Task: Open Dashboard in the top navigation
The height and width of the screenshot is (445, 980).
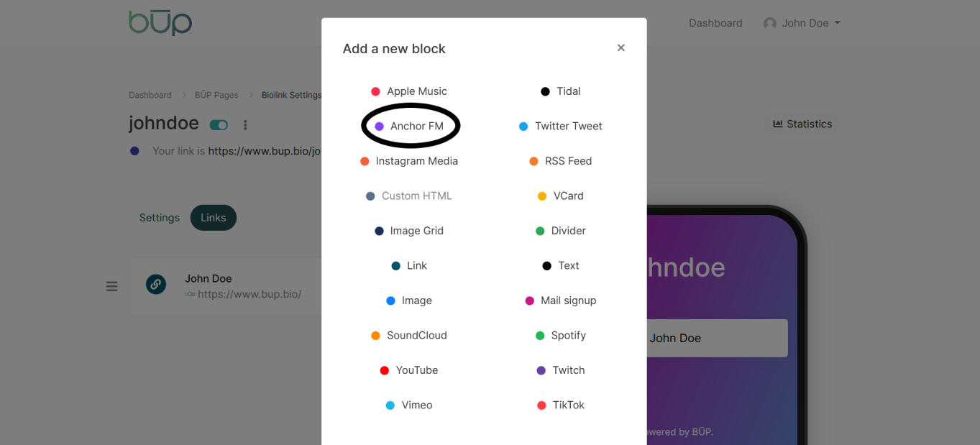Action: point(715,23)
